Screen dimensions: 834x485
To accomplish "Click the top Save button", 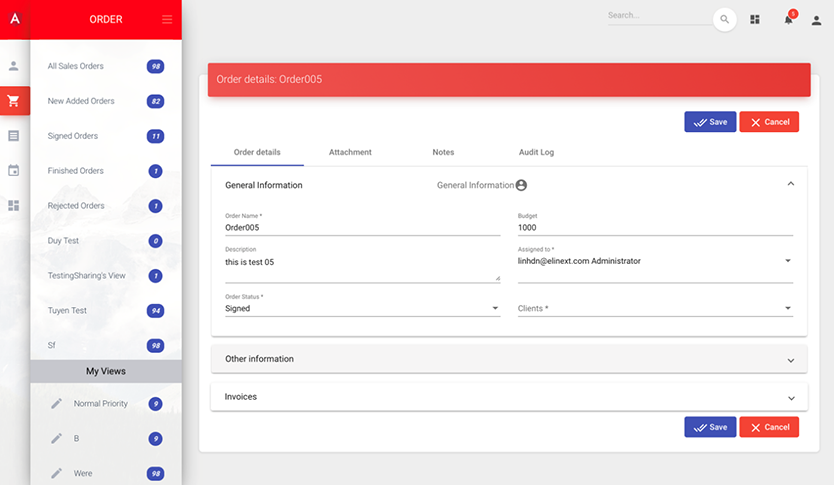I will click(710, 122).
